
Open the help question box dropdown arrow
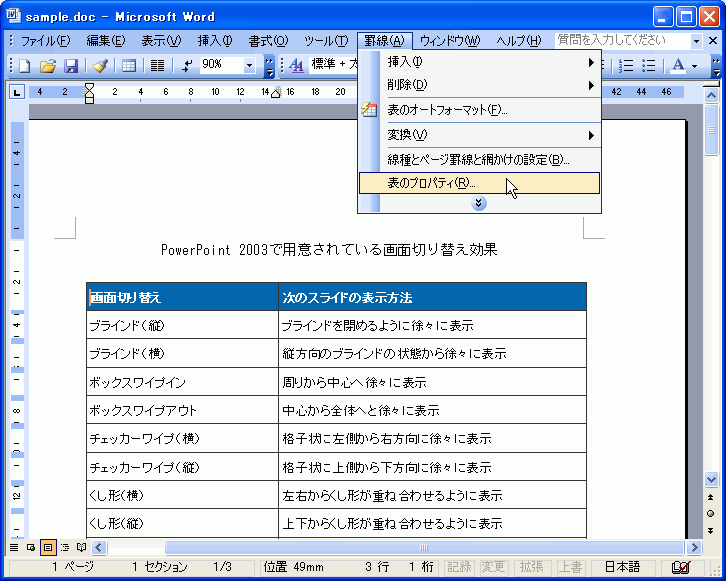[696, 41]
